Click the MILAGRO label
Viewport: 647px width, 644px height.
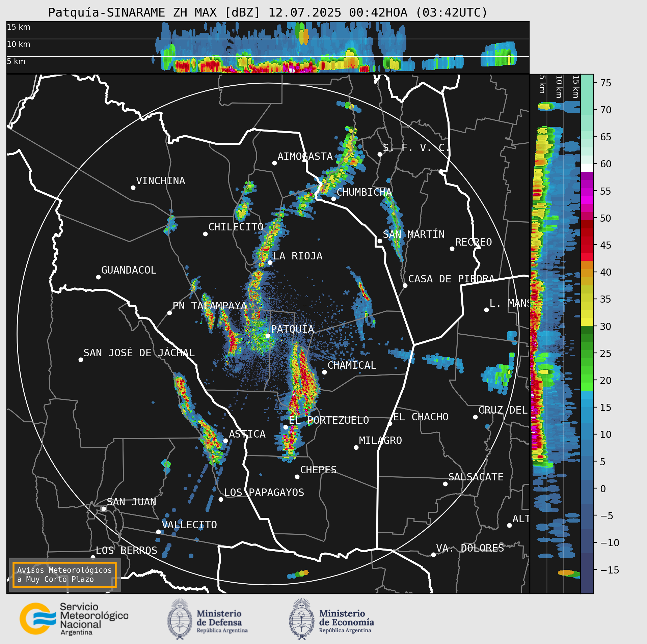tap(380, 441)
